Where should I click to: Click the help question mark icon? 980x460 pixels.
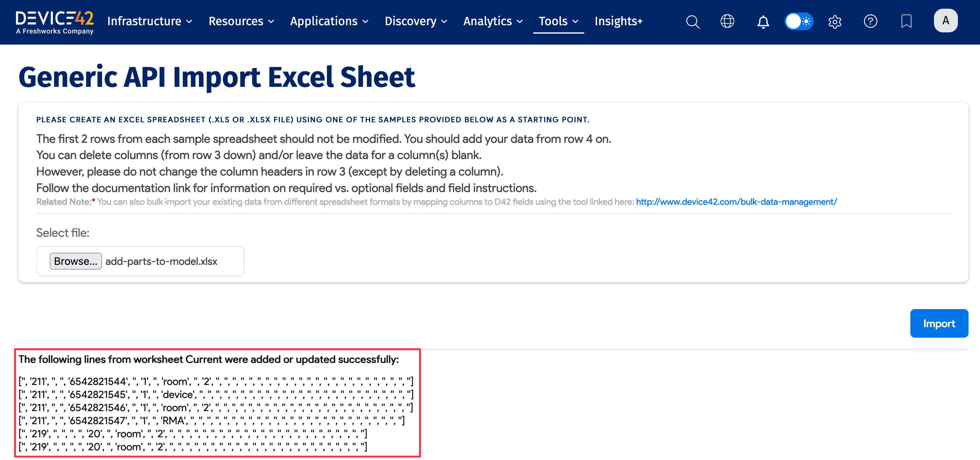click(x=871, y=21)
